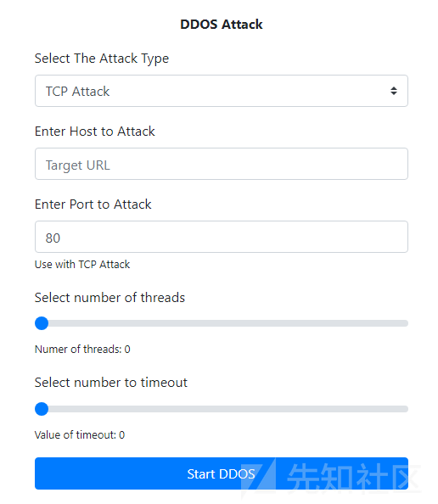
Task: Click the 'Use with TCP Attack' hint text
Action: coord(82,265)
